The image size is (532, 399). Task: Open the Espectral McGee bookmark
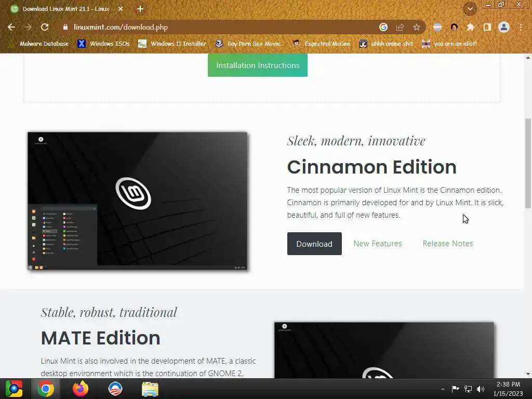pyautogui.click(x=321, y=44)
